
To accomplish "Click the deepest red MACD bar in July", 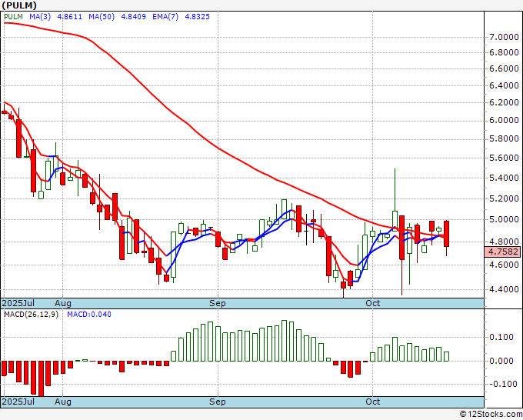I will (41, 378).
